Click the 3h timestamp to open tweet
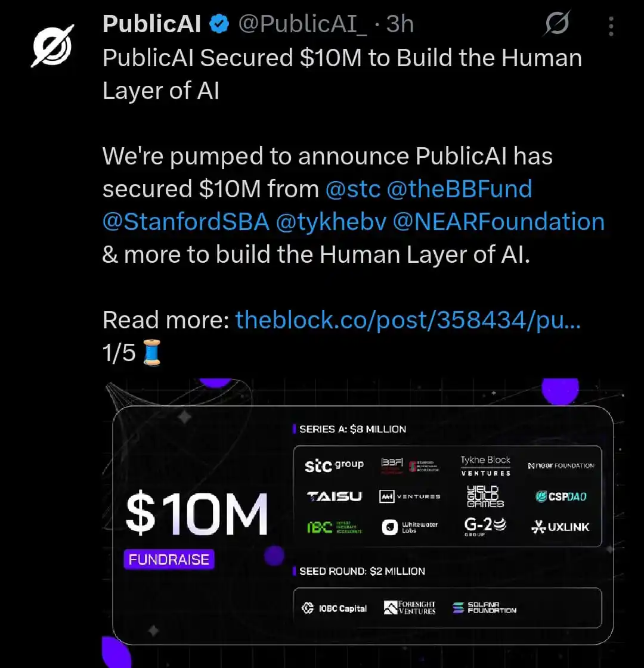The width and height of the screenshot is (644, 668). tap(400, 24)
